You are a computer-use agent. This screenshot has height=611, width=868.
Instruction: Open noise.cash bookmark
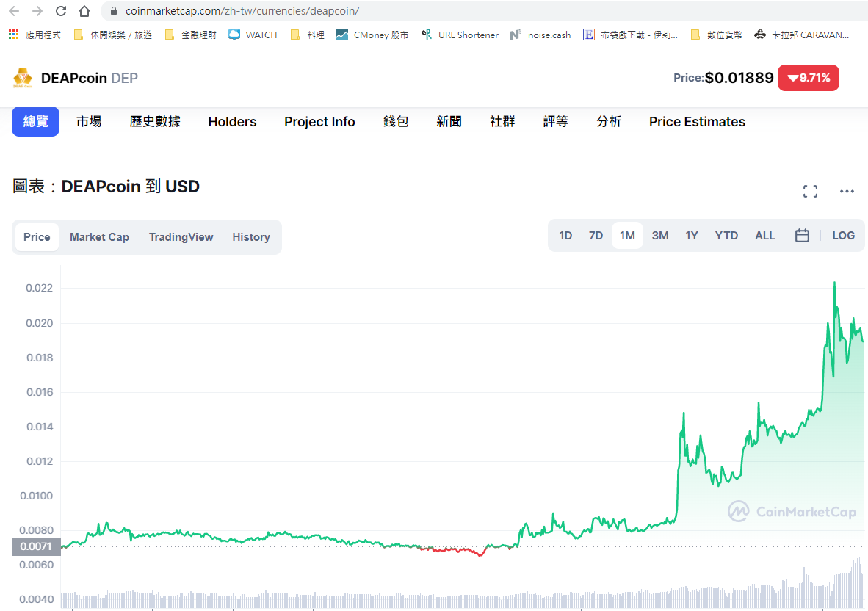pyautogui.click(x=540, y=35)
